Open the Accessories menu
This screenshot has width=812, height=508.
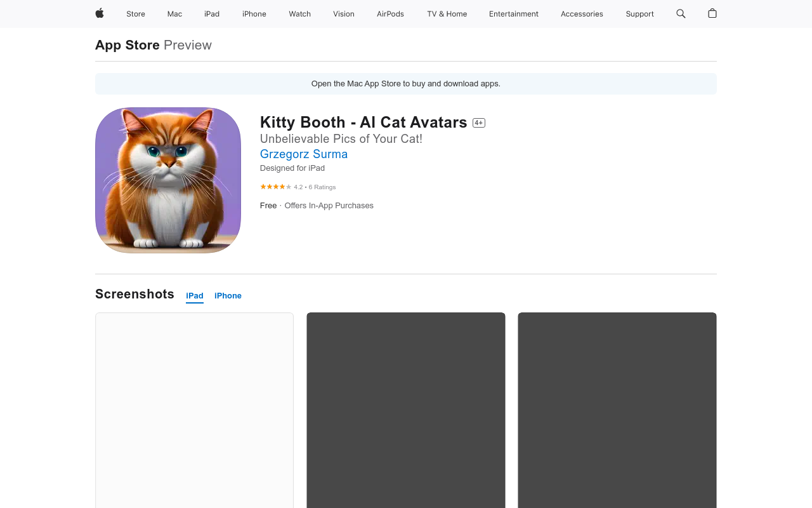click(582, 14)
